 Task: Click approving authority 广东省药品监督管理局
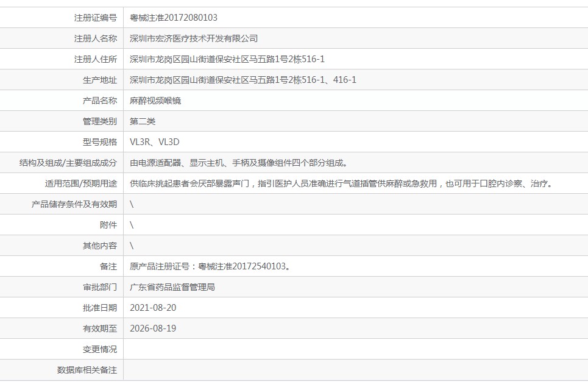(172, 287)
